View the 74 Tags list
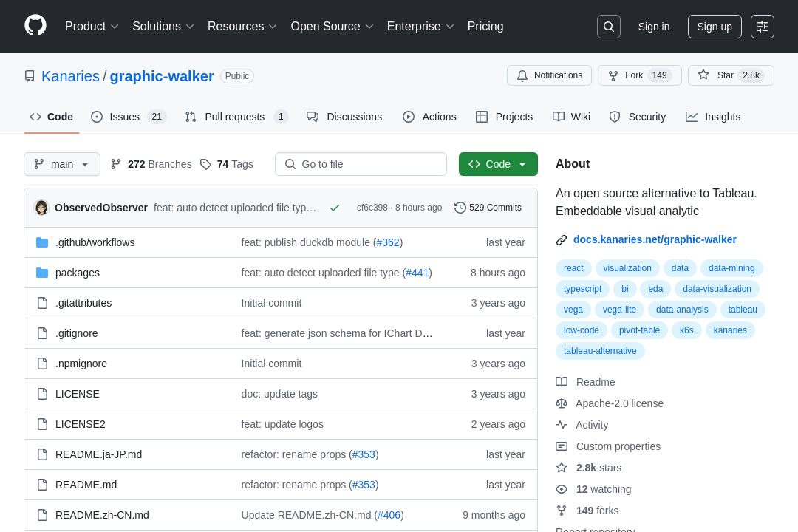The image size is (798, 532). (227, 164)
